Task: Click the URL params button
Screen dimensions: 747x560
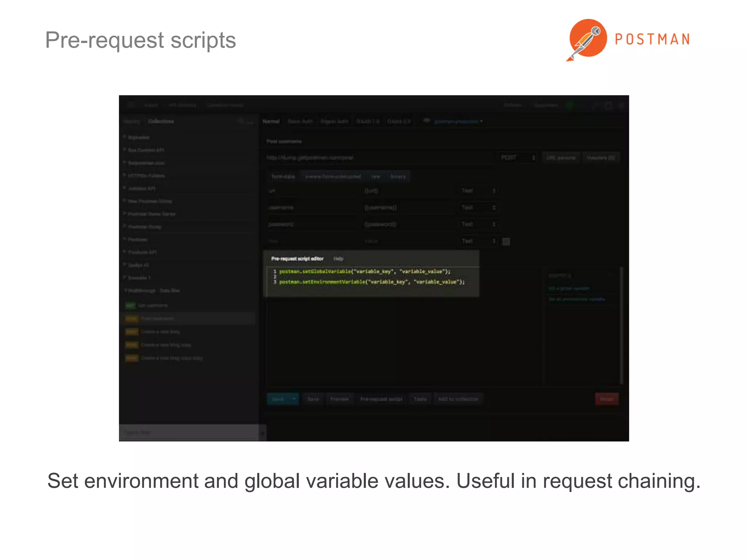Action: [x=561, y=157]
